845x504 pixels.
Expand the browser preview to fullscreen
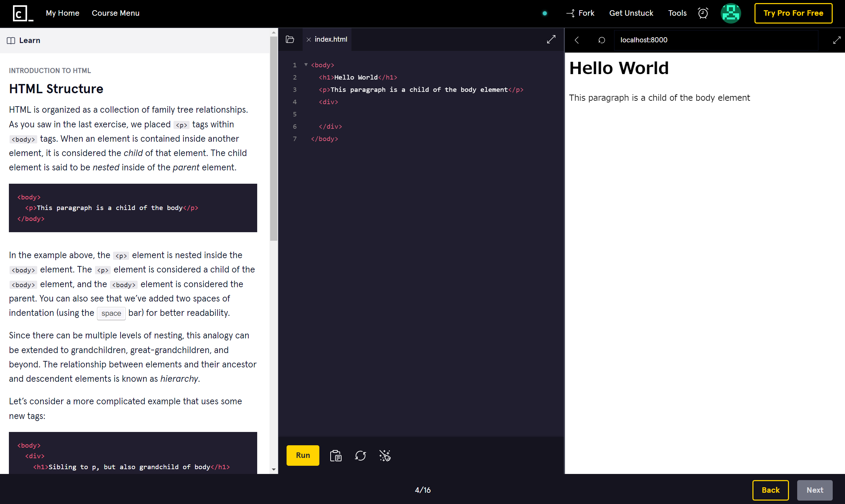(836, 40)
